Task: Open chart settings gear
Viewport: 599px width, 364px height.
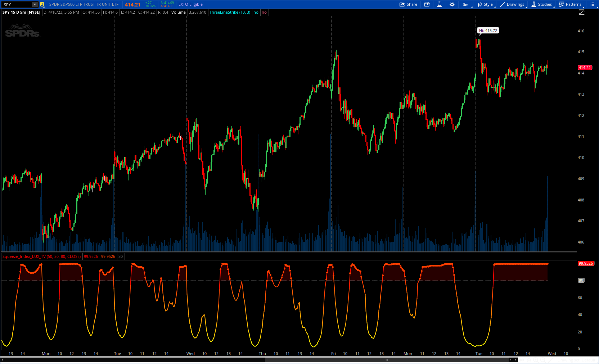Action: tap(452, 4)
